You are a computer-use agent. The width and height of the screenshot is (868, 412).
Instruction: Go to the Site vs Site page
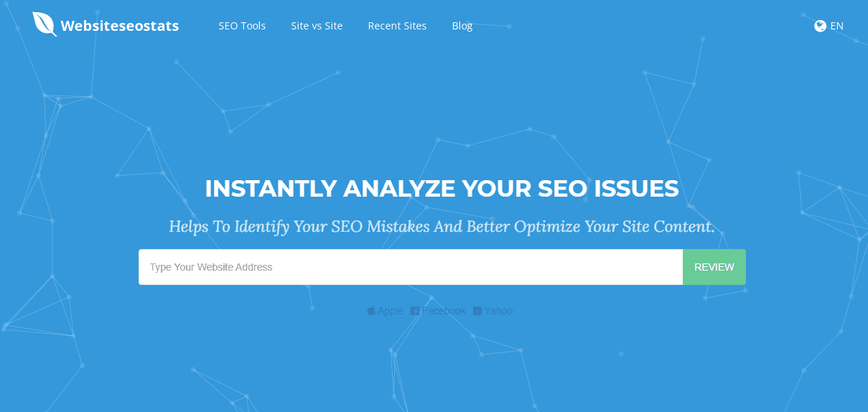(317, 26)
